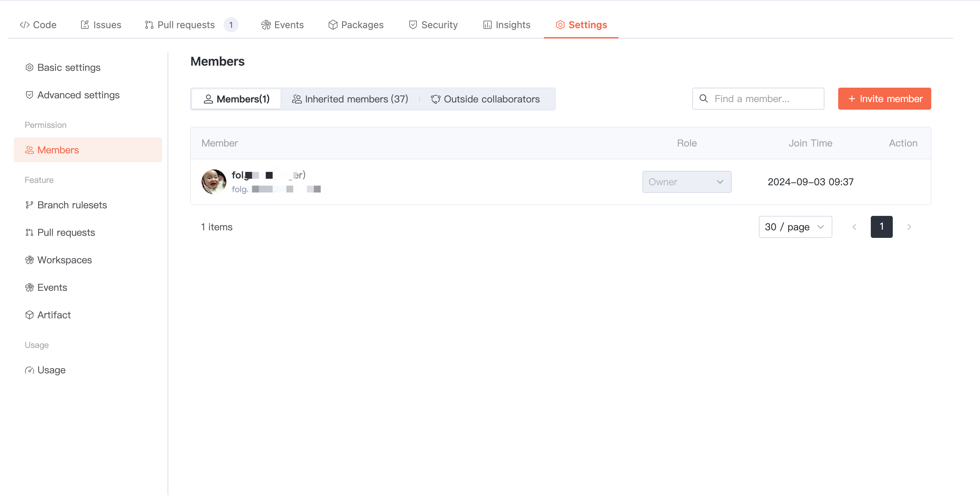
Task: Open the Artifact sidebar item
Action: [x=54, y=315]
